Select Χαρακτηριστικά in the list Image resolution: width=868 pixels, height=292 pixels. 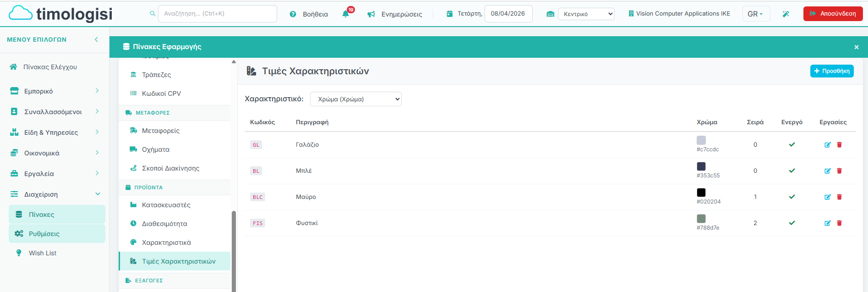(x=175, y=242)
